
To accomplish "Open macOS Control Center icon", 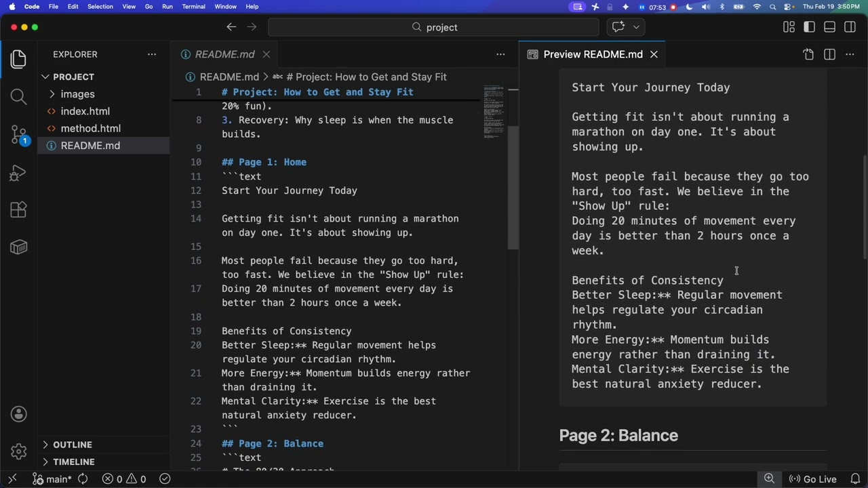I will coord(789,7).
